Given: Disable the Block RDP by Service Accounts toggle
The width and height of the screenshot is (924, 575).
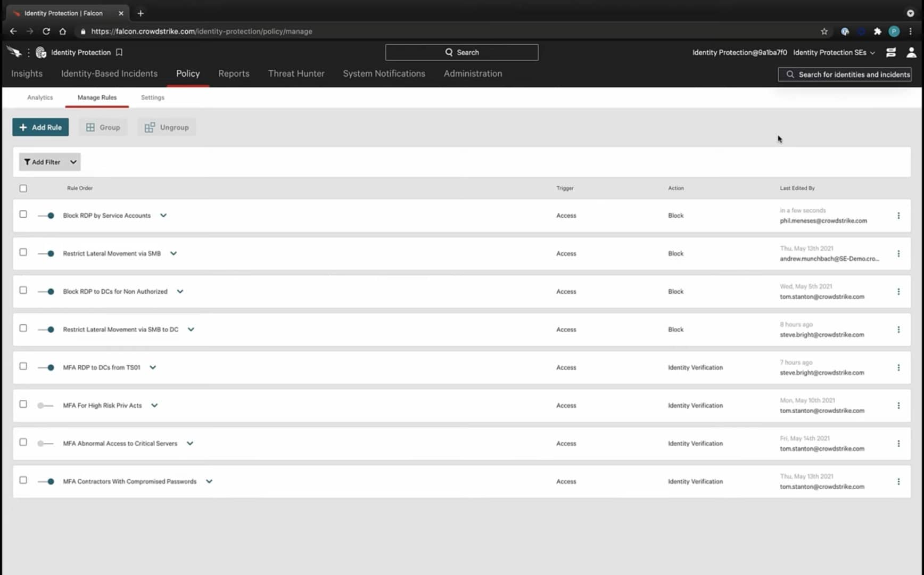Looking at the screenshot, I should pyautogui.click(x=46, y=216).
